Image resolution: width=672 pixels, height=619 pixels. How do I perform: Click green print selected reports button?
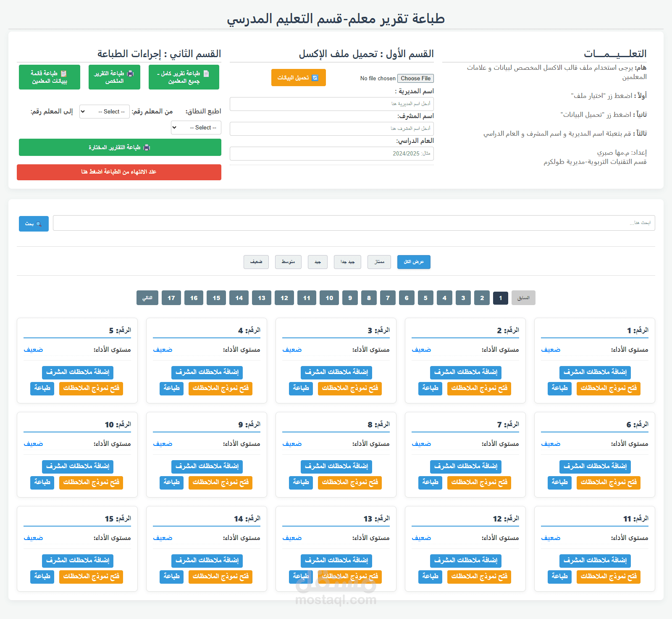(x=120, y=148)
